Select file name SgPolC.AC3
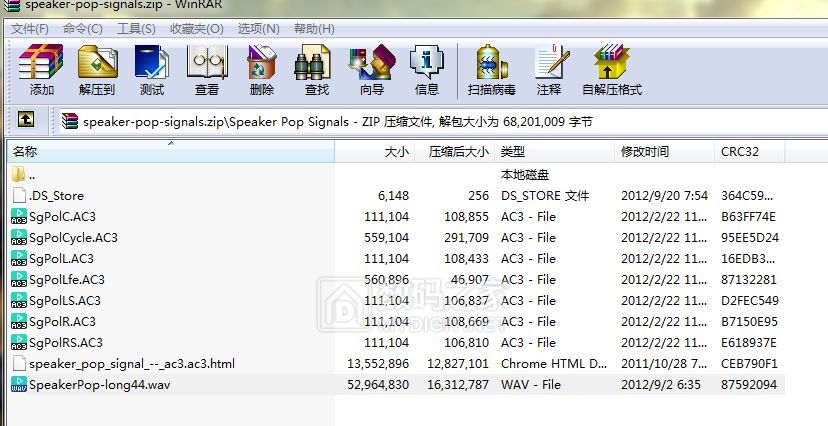Image resolution: width=828 pixels, height=426 pixels. click(x=62, y=216)
